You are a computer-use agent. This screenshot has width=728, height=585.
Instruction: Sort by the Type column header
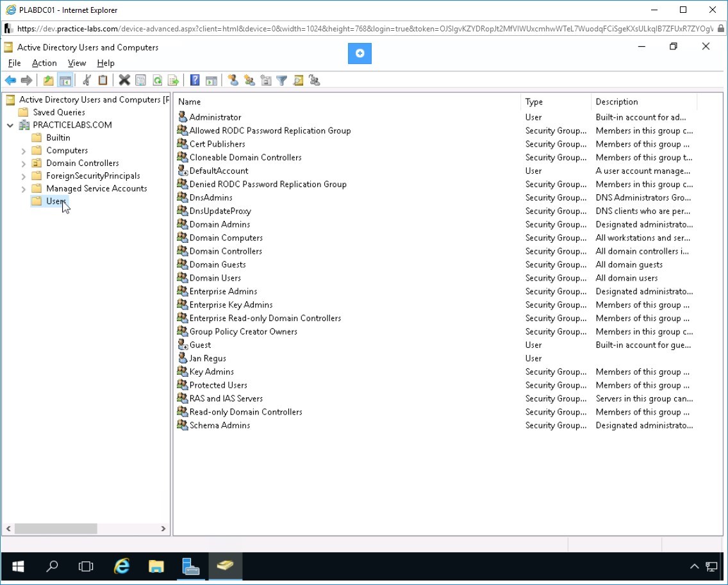pyautogui.click(x=556, y=102)
